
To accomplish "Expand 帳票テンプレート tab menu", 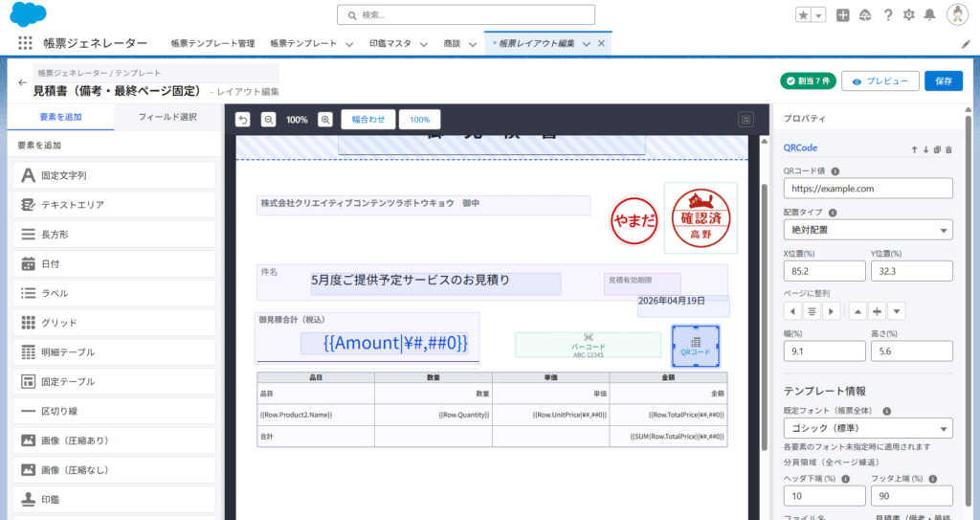I will pos(349,44).
